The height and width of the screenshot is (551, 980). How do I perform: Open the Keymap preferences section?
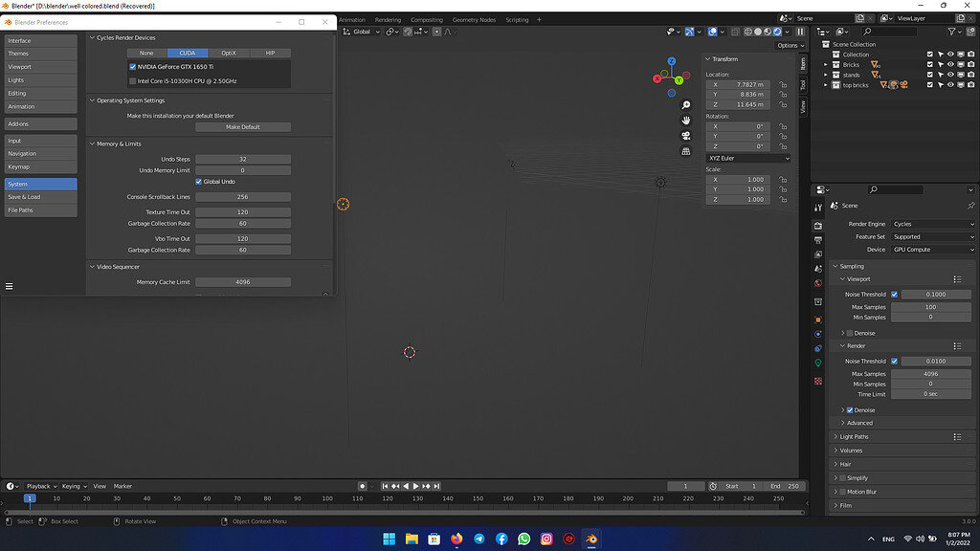tap(40, 166)
